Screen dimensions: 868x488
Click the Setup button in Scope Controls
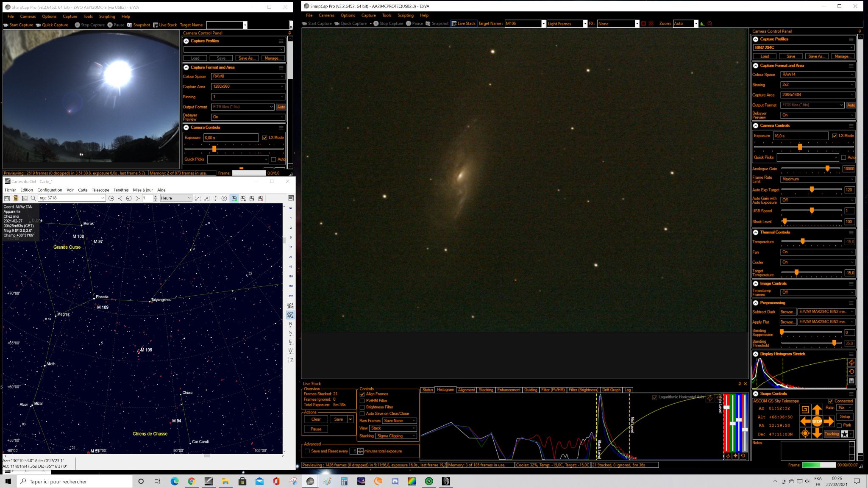845,417
